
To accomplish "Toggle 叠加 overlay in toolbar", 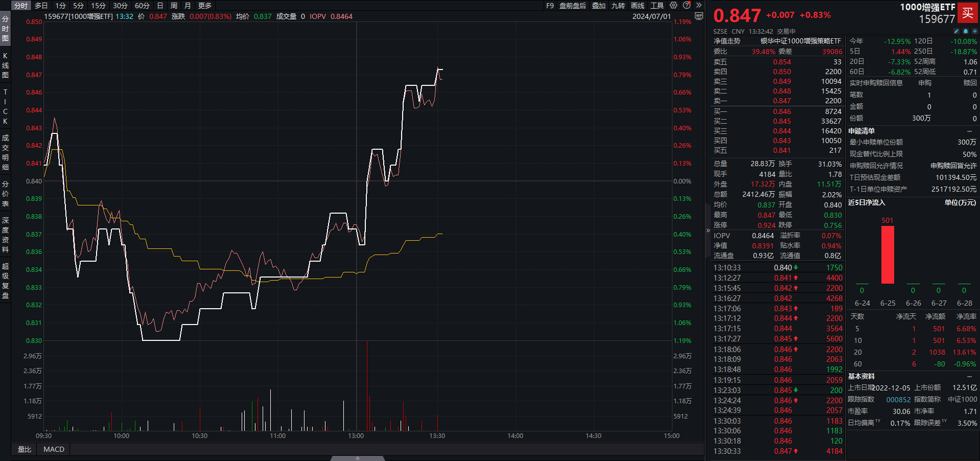I will click(x=599, y=6).
